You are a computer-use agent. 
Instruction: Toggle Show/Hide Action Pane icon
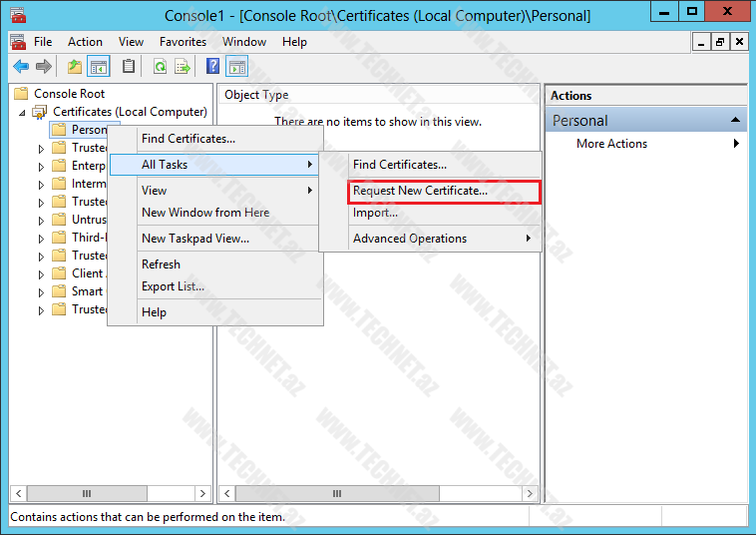pyautogui.click(x=236, y=67)
